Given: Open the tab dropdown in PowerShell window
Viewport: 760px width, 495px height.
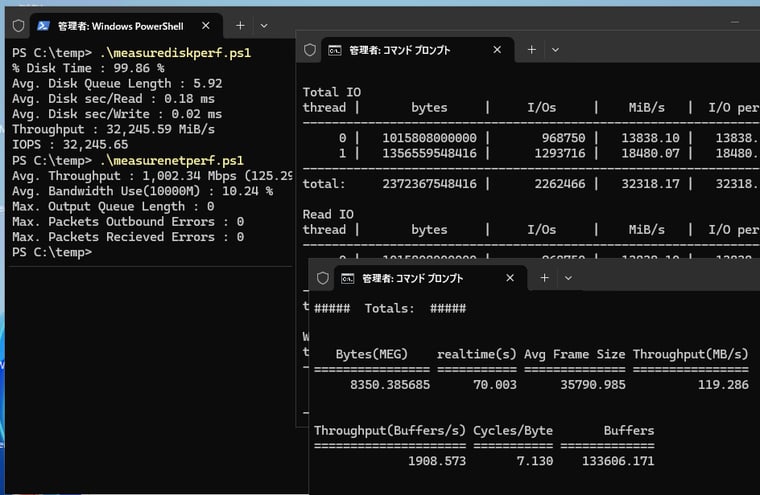Looking at the screenshot, I should [x=264, y=26].
